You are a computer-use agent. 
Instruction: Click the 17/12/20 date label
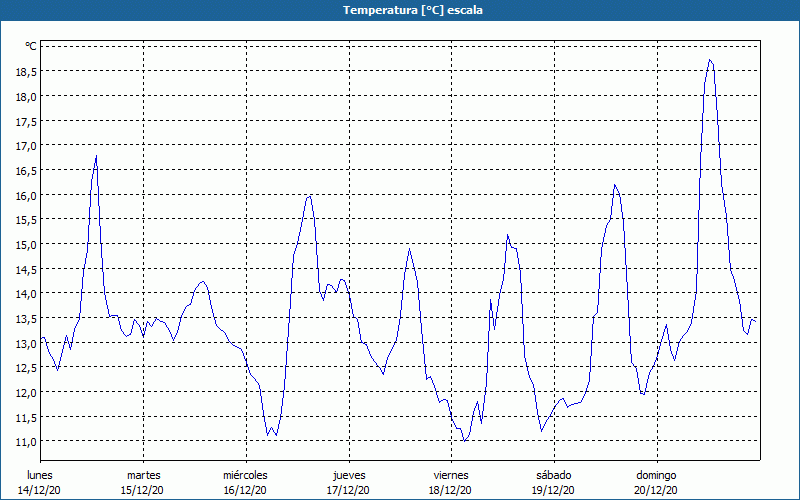[x=348, y=490]
